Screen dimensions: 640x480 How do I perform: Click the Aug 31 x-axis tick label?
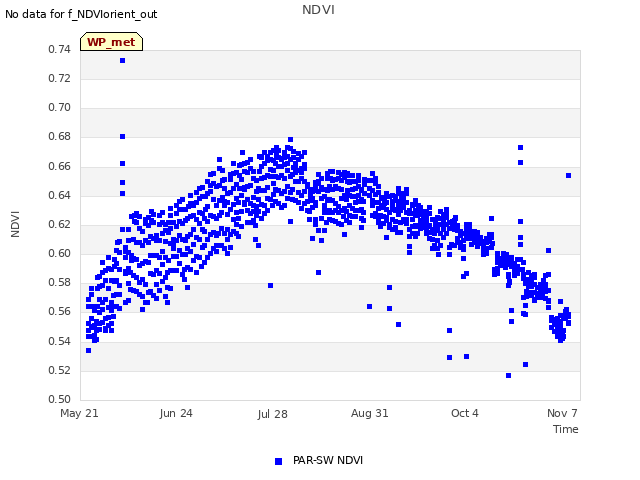point(369,413)
